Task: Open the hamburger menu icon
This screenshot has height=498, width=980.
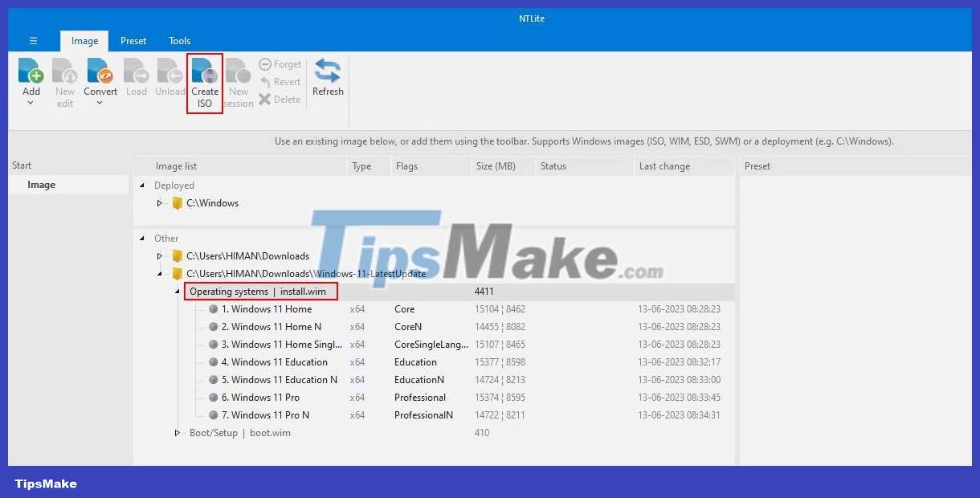Action: [x=32, y=40]
